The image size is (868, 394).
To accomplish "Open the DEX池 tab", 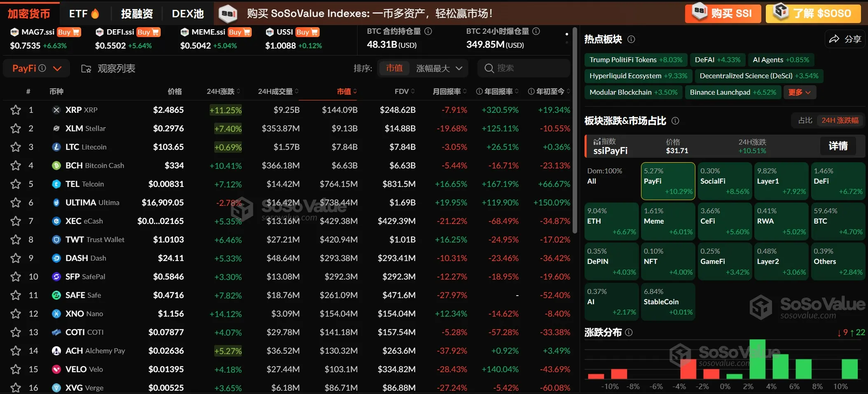I will click(188, 13).
